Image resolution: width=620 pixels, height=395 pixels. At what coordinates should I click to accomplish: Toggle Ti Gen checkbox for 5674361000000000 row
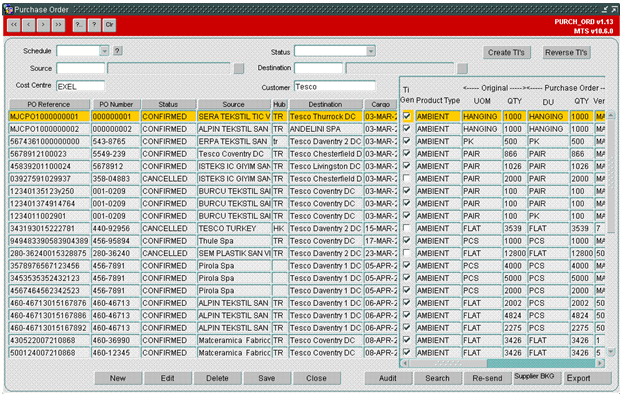click(x=406, y=141)
